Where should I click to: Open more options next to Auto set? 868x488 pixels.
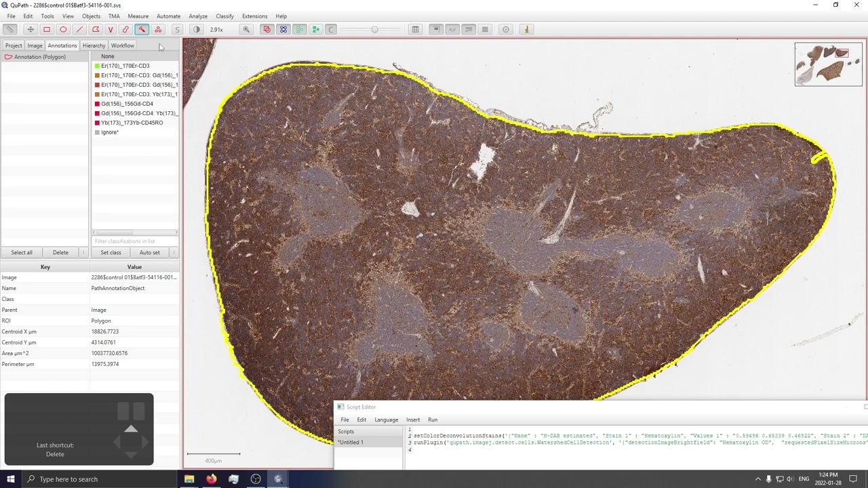coord(174,252)
